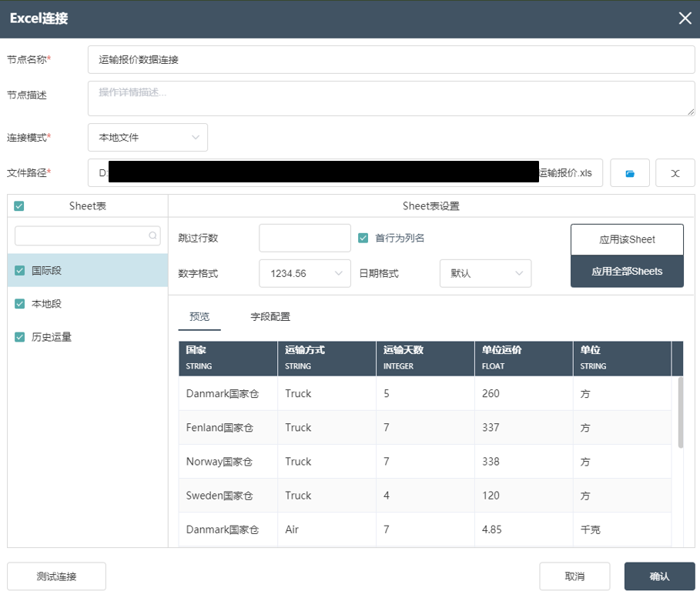Image resolution: width=700 pixels, height=601 pixels.
Task: Click the 跳过行数 input field
Action: tap(304, 238)
